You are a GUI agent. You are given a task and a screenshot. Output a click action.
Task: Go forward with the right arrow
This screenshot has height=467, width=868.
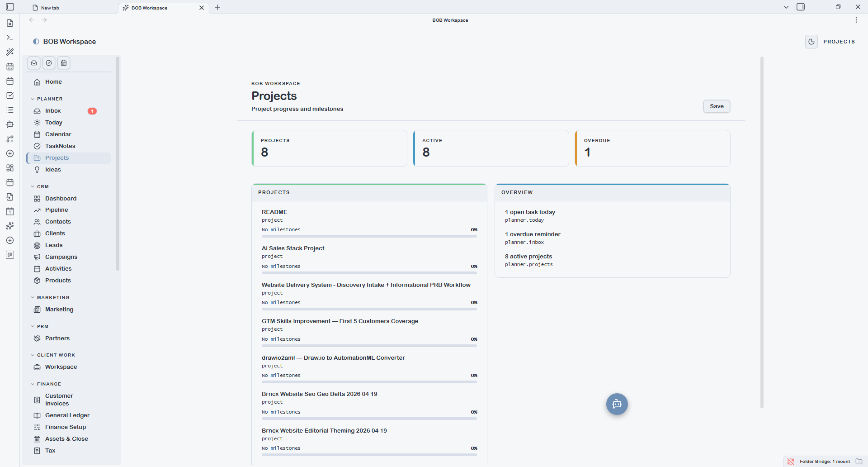click(x=44, y=20)
